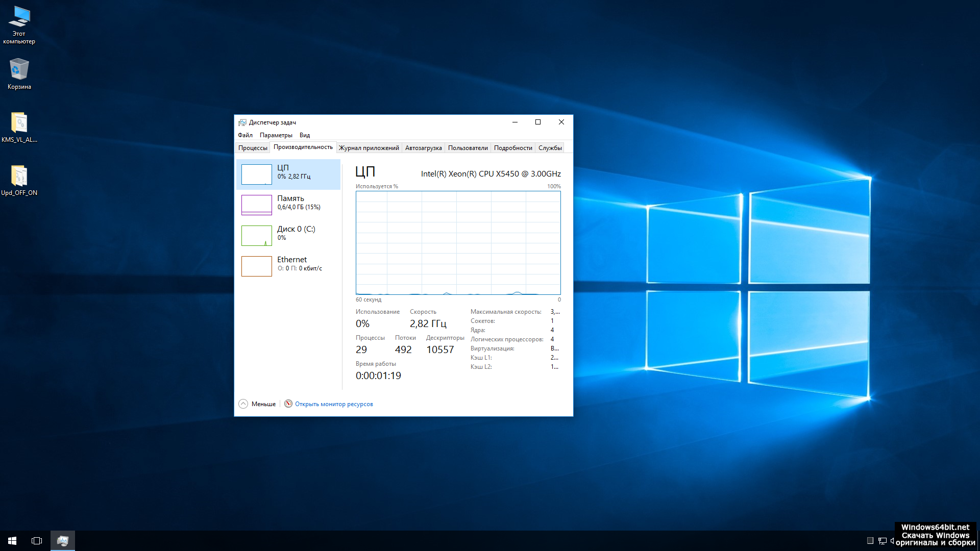
Task: Click the CPU usage graph area
Action: coord(458,243)
